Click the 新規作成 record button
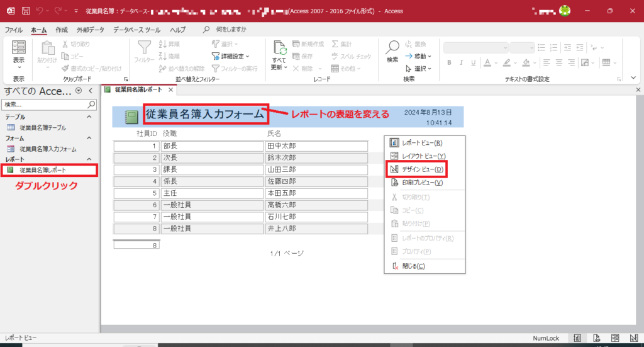 coord(308,44)
